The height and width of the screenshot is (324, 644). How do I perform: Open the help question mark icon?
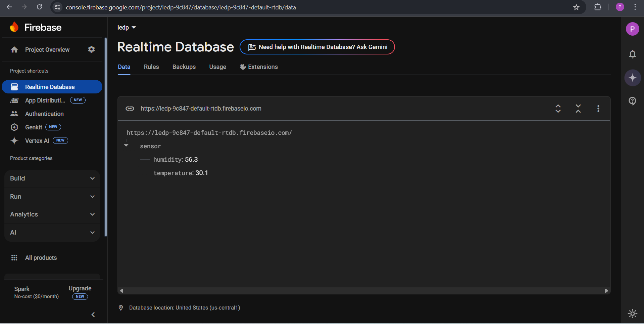click(x=633, y=101)
